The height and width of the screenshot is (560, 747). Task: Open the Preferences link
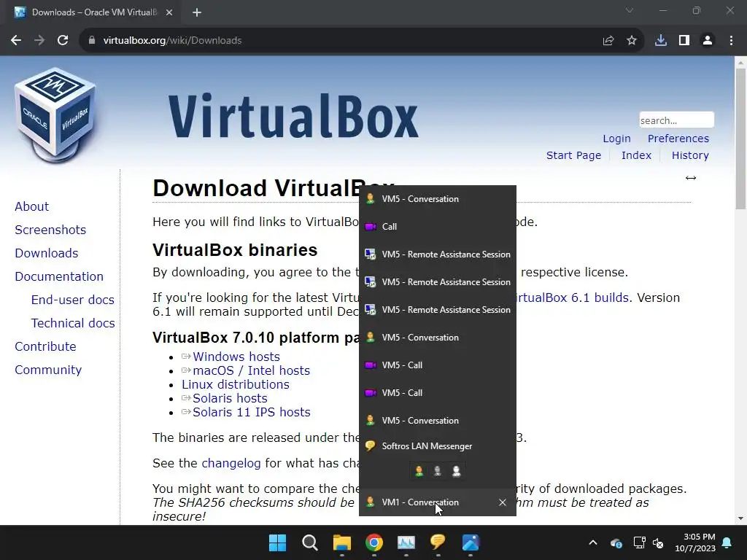678,139
